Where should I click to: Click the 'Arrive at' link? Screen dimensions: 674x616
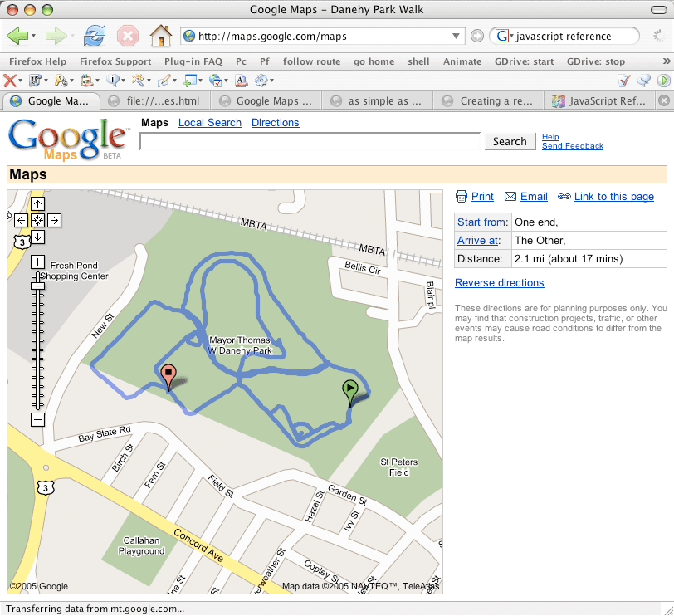477,240
